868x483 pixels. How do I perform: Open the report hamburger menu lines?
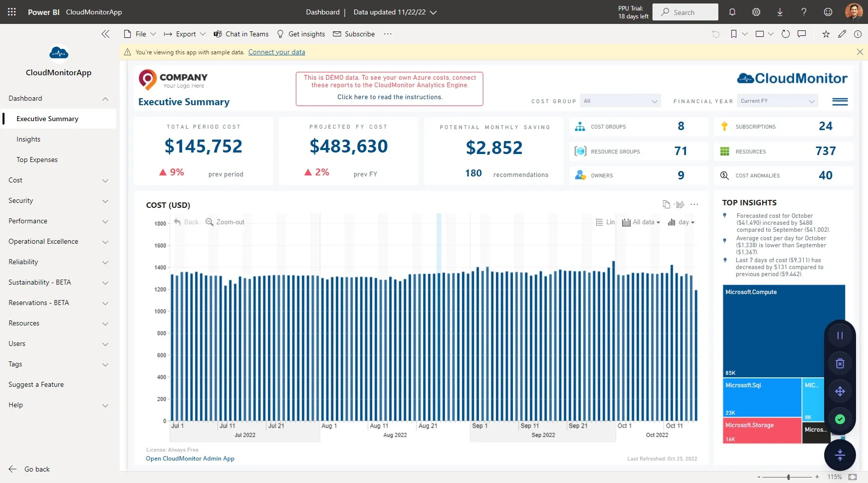(x=840, y=101)
